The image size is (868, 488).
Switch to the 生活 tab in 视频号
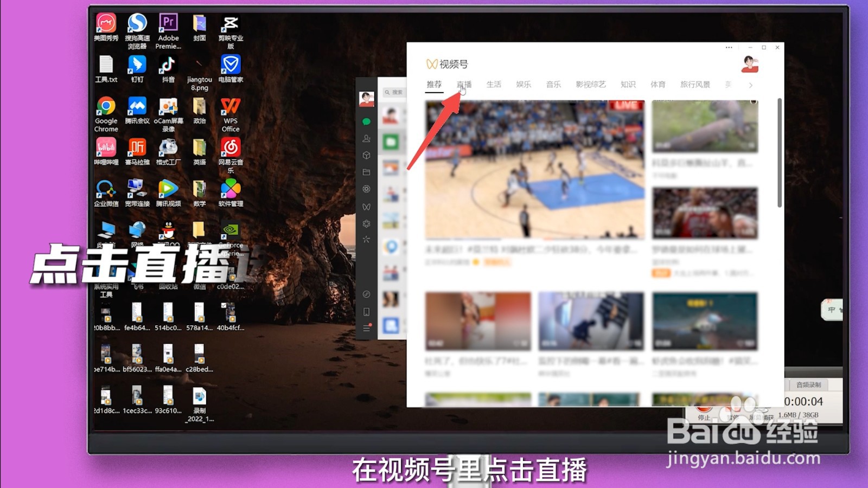pyautogui.click(x=494, y=84)
